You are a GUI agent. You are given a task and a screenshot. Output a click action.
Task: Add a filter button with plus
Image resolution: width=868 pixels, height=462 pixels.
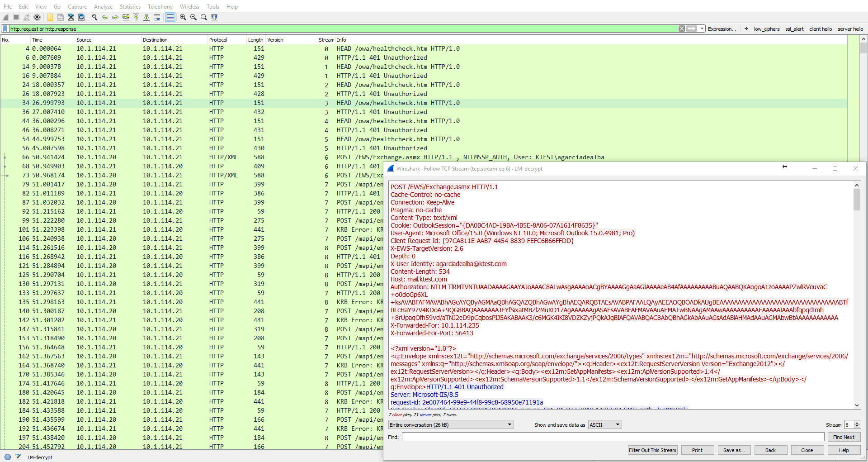[x=746, y=29]
